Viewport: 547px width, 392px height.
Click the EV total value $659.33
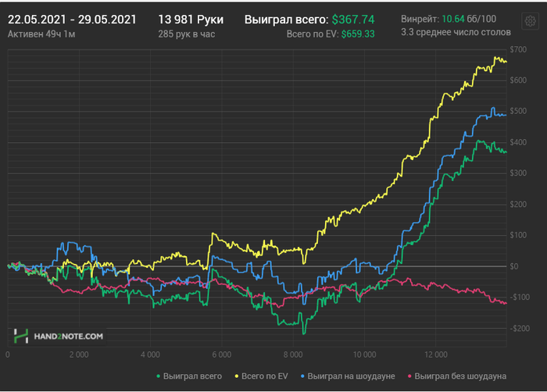coord(358,34)
